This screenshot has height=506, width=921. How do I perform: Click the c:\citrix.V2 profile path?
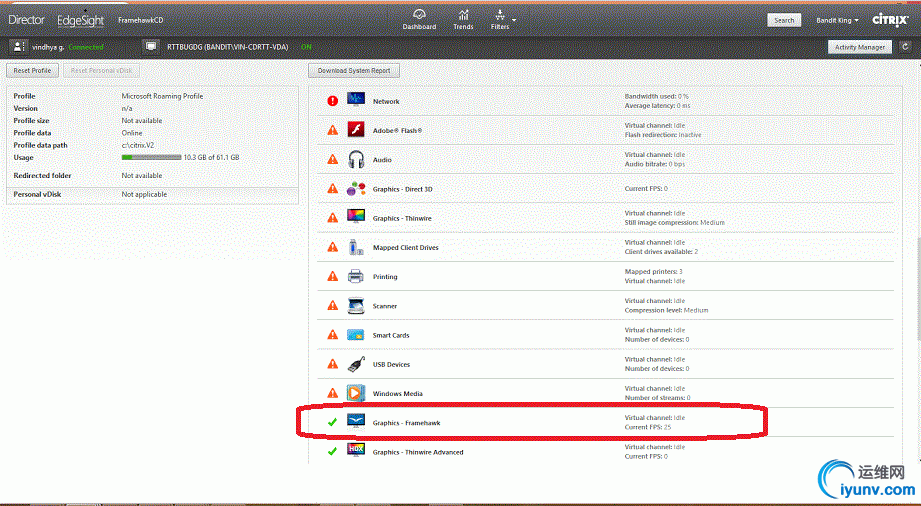138,145
